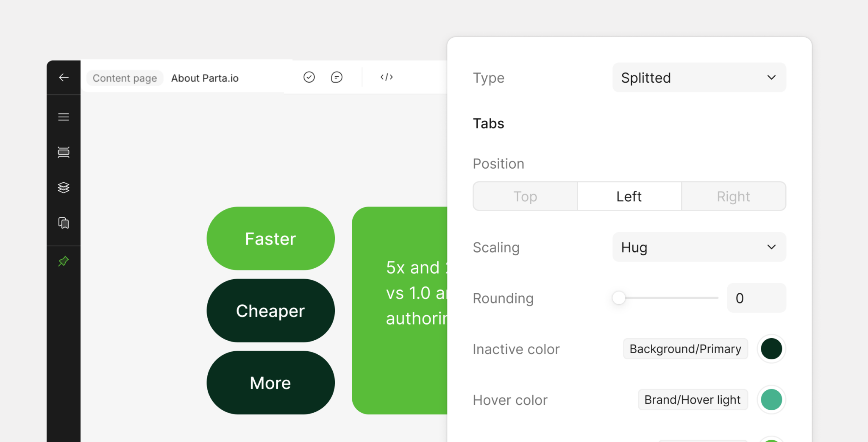Set tabs position to Left
868x442 pixels.
click(x=629, y=196)
